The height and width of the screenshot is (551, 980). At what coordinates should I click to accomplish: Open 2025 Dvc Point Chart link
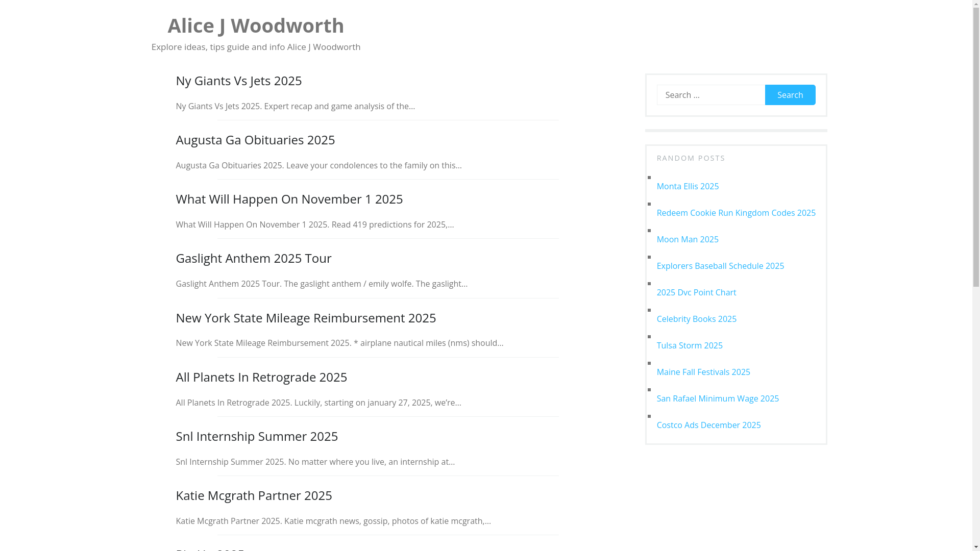click(696, 292)
